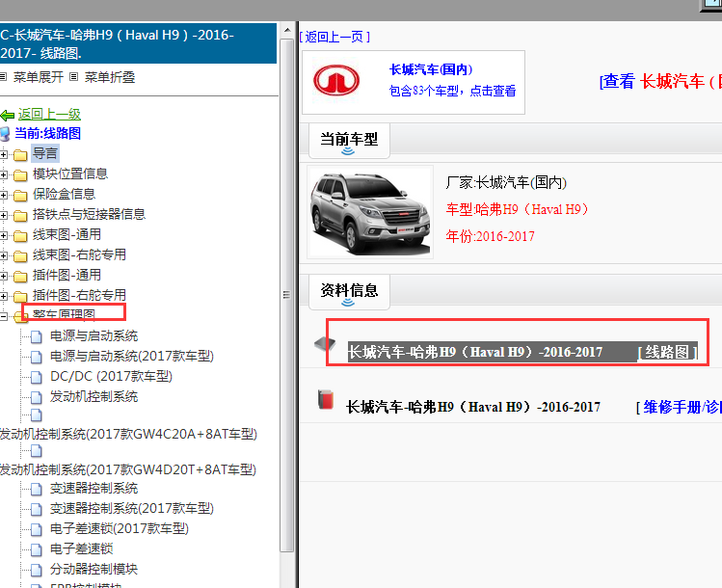The width and height of the screenshot is (722, 588).
Task: Click page icon beside 变速器控制系统(2017款车型)
Action: (37, 510)
